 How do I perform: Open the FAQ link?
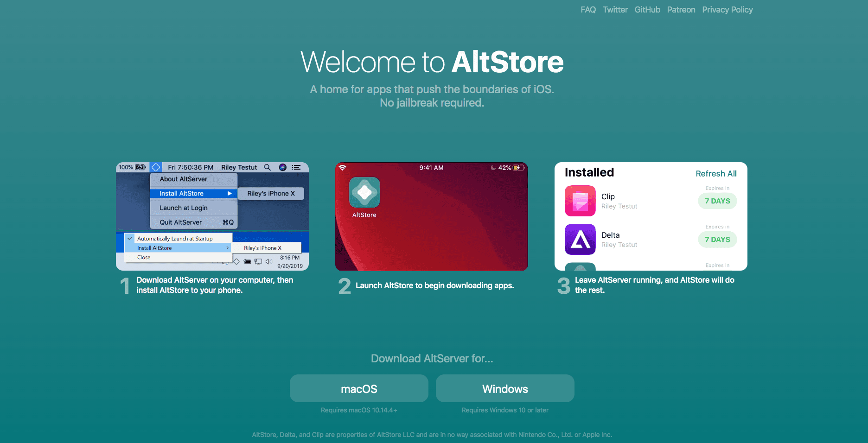[588, 10]
